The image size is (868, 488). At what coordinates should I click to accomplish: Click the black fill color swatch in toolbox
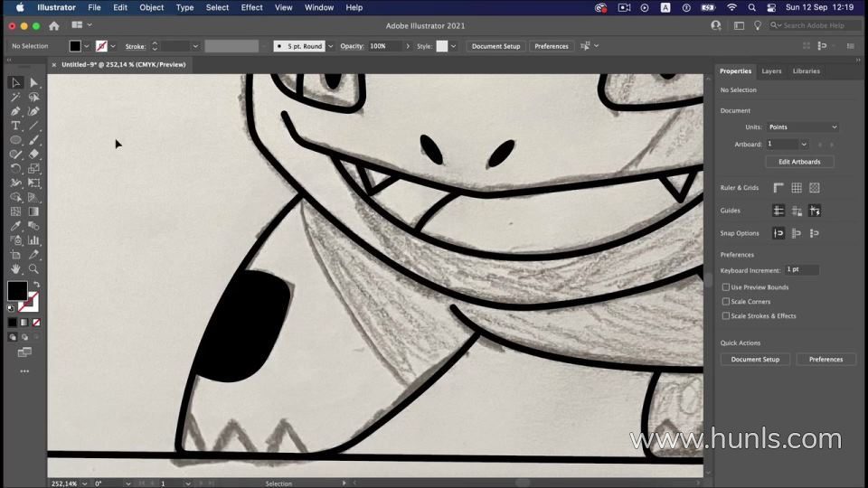(17, 290)
